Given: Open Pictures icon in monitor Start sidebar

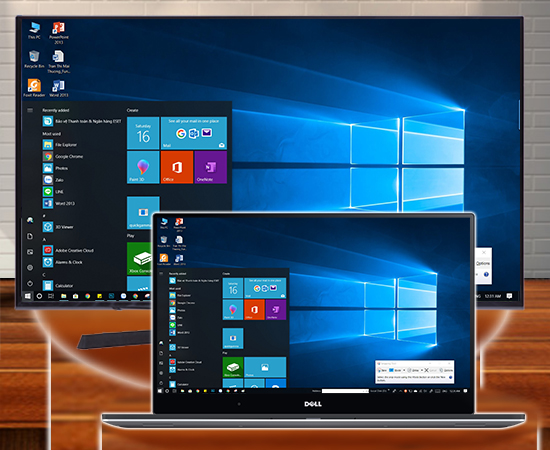Looking at the screenshot, I should click(x=30, y=252).
